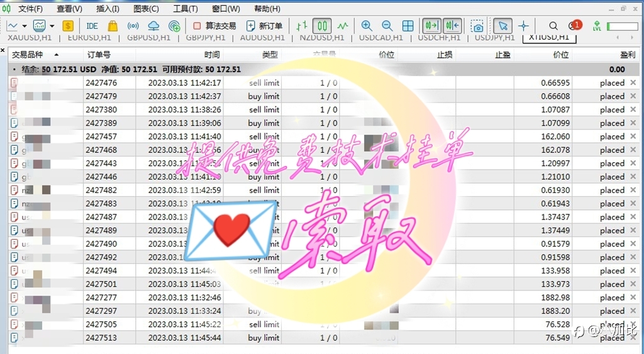644x354 pixels.
Task: Select the crosshair tool
Action: (x=523, y=26)
